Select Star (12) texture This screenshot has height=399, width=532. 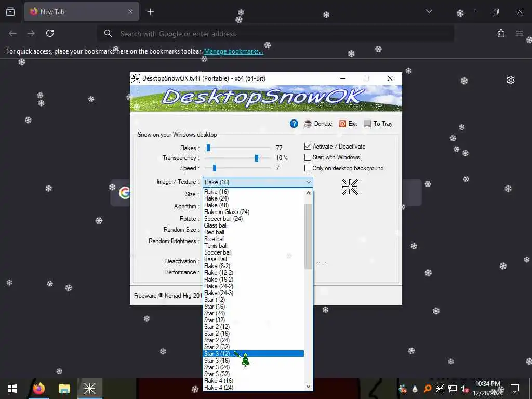[x=254, y=300]
